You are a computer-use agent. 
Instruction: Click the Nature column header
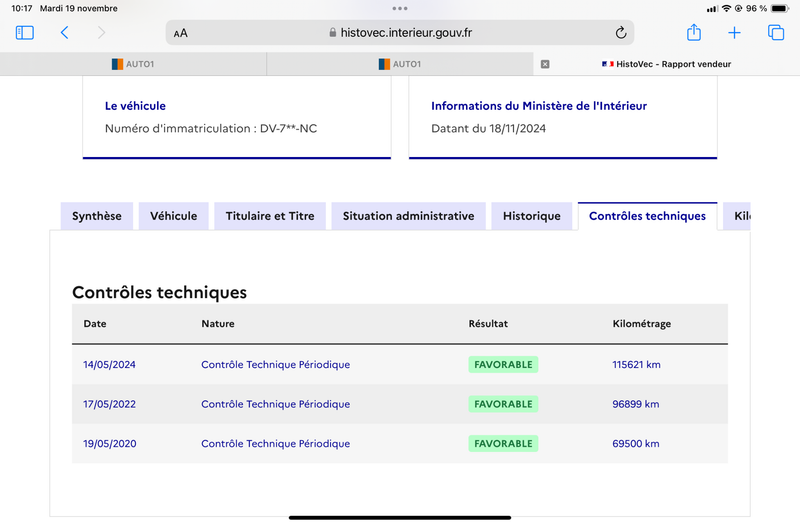pyautogui.click(x=218, y=323)
